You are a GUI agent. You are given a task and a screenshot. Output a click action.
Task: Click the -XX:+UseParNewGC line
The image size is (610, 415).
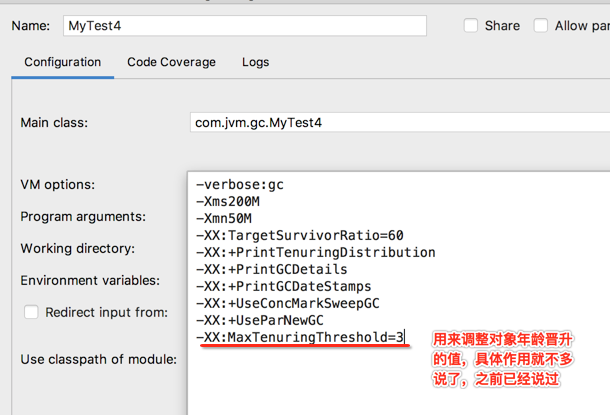[260, 320]
